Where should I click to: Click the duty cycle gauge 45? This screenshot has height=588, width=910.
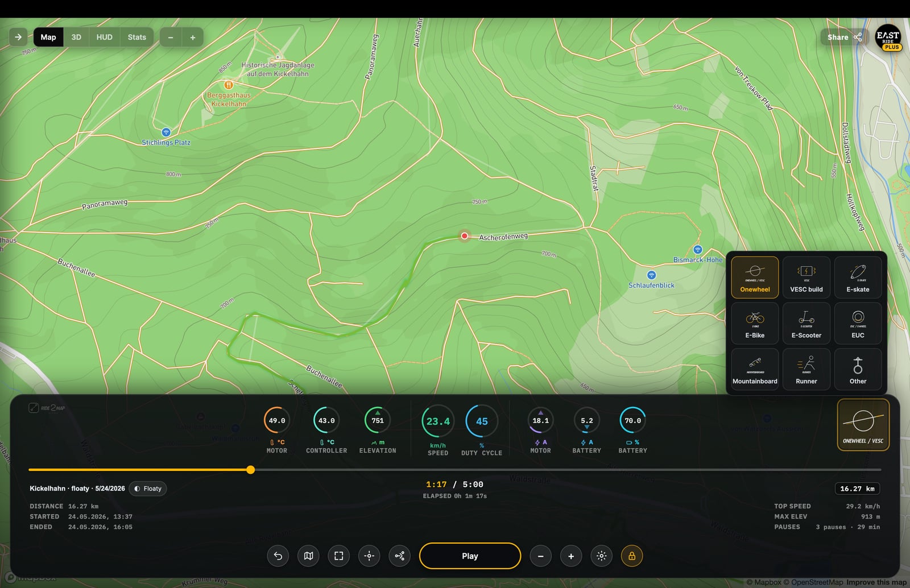pos(482,421)
